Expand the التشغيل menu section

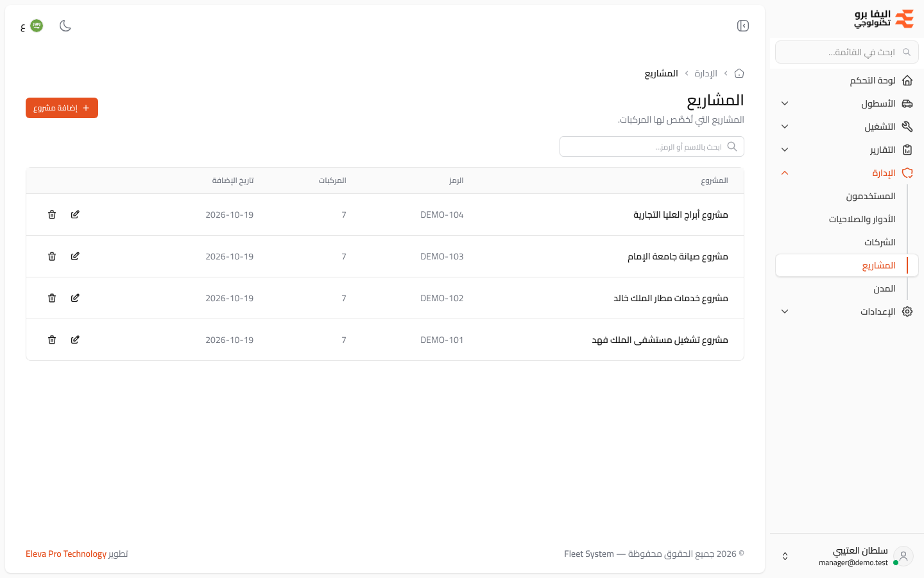(x=847, y=127)
